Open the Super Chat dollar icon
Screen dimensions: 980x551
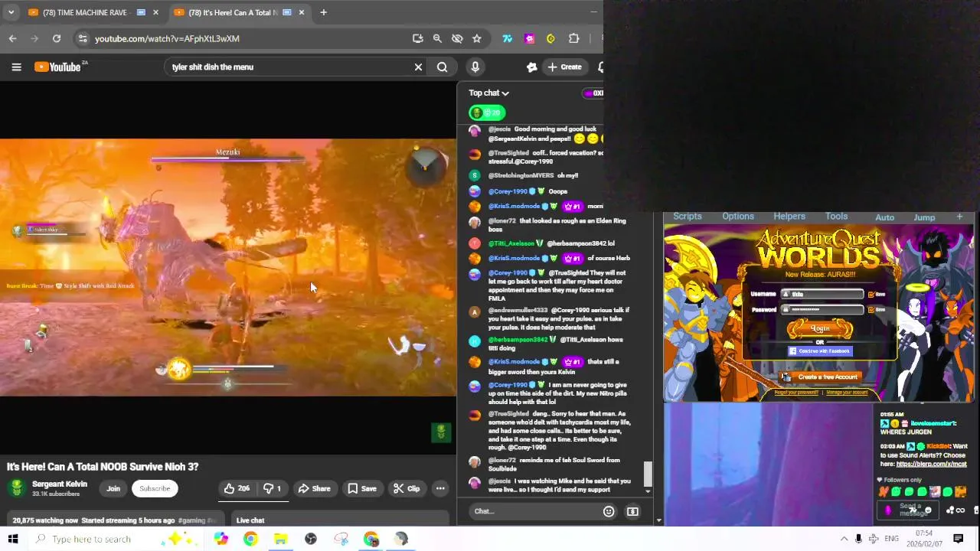tap(632, 511)
